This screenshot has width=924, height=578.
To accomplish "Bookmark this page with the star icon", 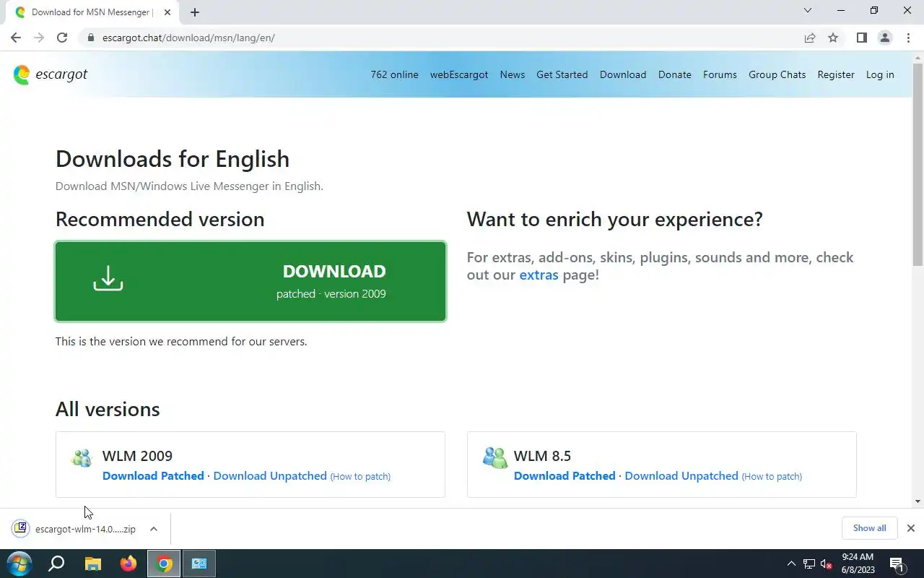I will click(x=833, y=38).
